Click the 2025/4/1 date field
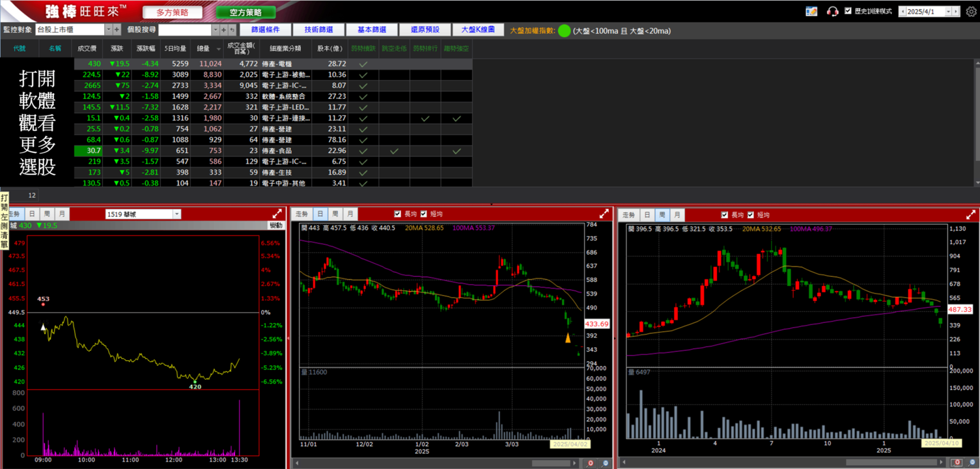The width and height of the screenshot is (980, 469). 925,11
